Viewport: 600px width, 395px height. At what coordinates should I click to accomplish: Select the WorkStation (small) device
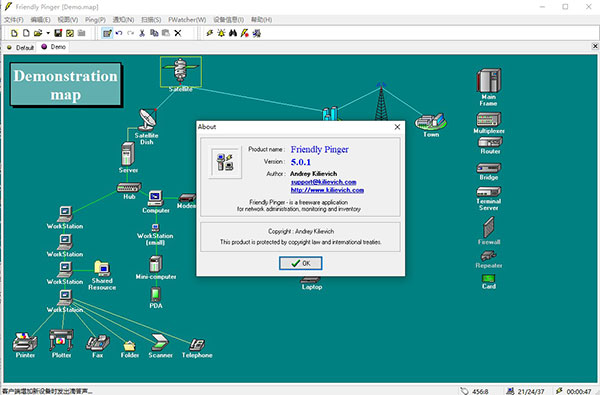click(x=155, y=228)
